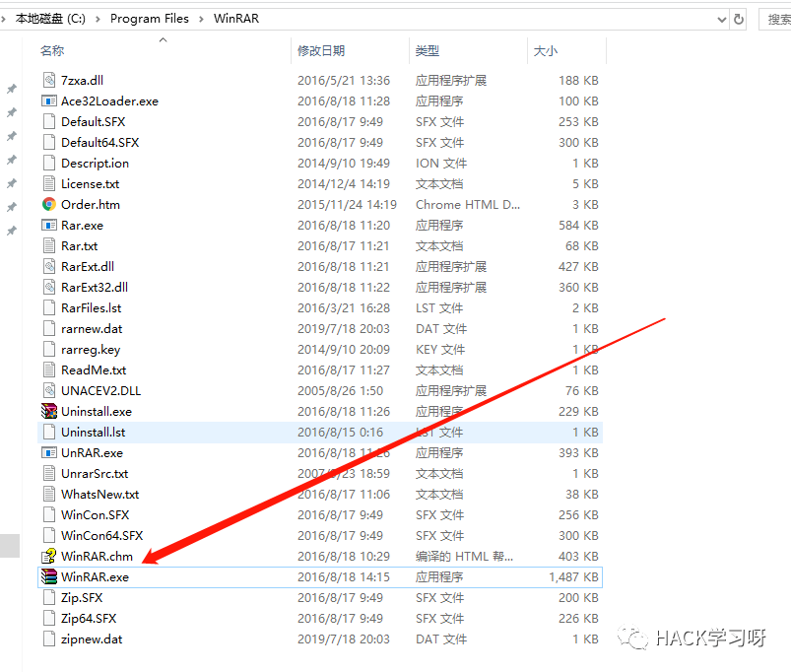This screenshot has width=791, height=672.
Task: Click the 1,487 KB size value
Action: pyautogui.click(x=573, y=576)
